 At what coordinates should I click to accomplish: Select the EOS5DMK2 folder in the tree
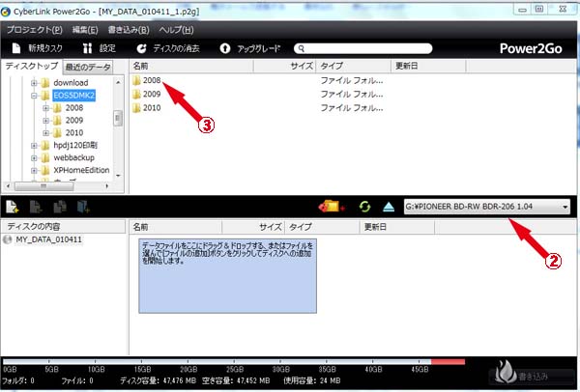click(x=74, y=96)
